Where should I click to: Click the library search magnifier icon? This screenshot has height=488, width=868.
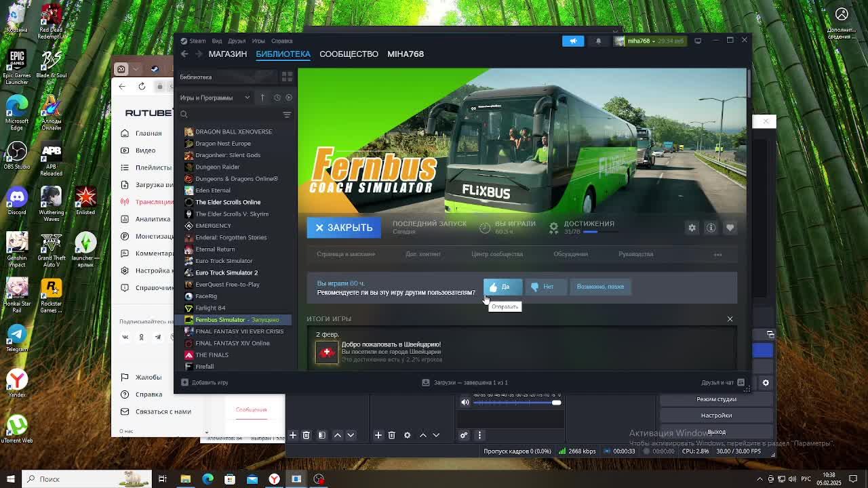184,115
